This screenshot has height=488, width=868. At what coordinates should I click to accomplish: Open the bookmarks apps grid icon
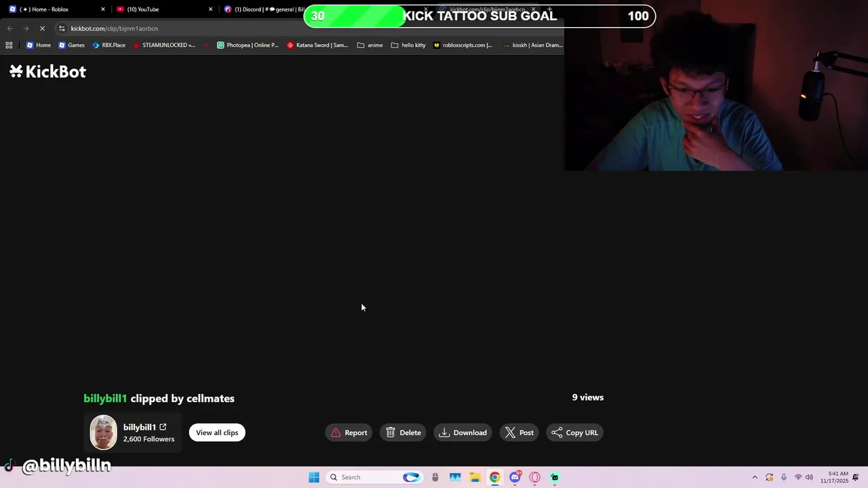coord(9,45)
